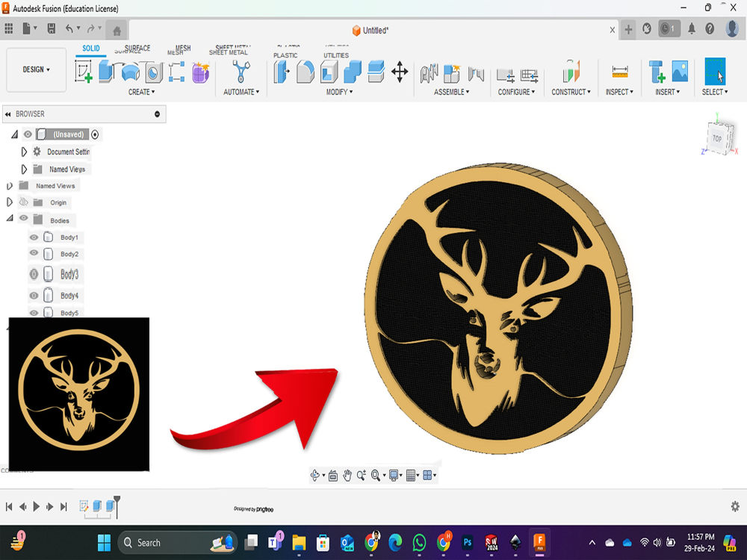Click the Move/Copy tool icon

[400, 72]
